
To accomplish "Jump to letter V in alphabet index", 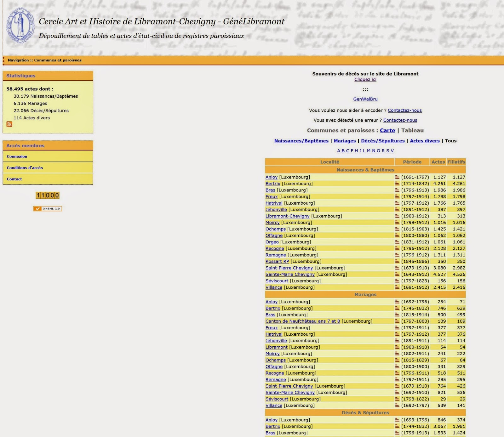I will pyautogui.click(x=392, y=151).
